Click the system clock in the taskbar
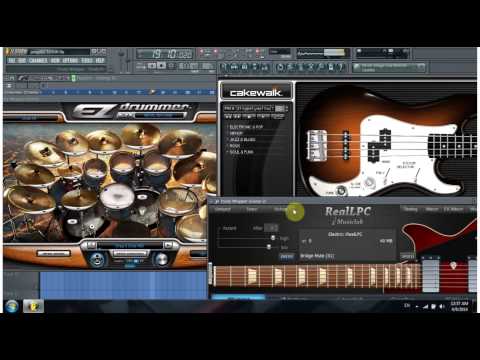This screenshot has width=480, height=360. pos(459,306)
